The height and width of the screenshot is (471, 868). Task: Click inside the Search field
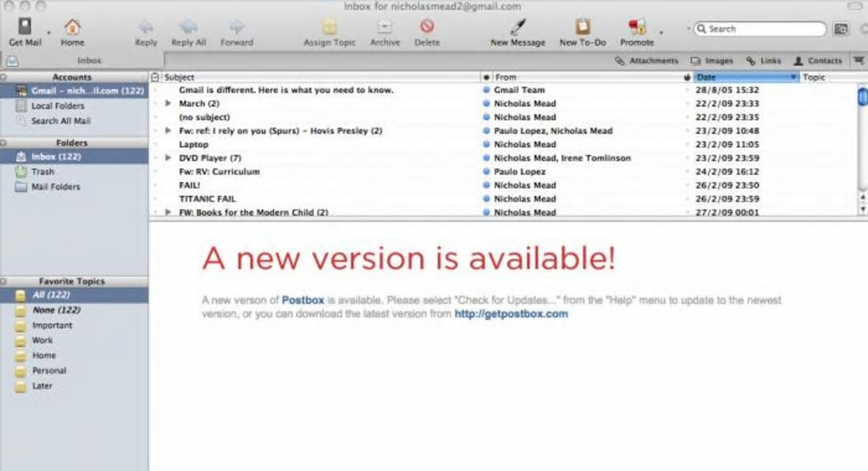(760, 29)
